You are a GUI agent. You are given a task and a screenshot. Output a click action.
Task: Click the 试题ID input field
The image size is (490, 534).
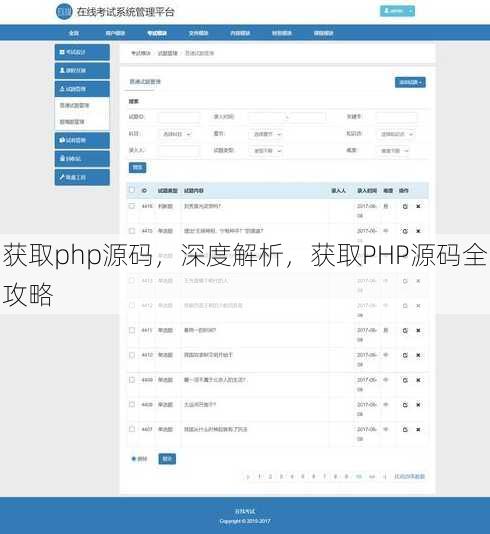[179, 117]
